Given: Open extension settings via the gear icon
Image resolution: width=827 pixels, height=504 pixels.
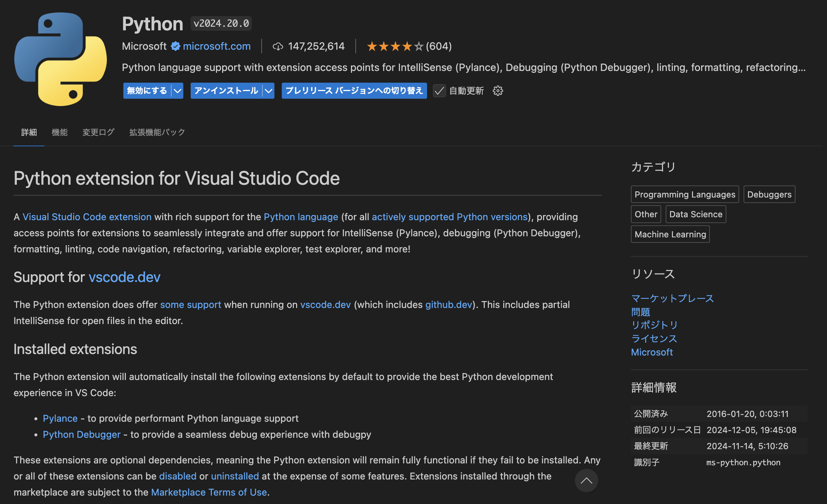Looking at the screenshot, I should click(498, 91).
